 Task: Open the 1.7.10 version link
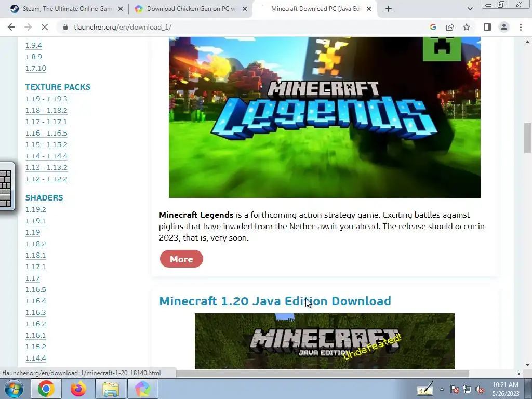[x=36, y=69]
